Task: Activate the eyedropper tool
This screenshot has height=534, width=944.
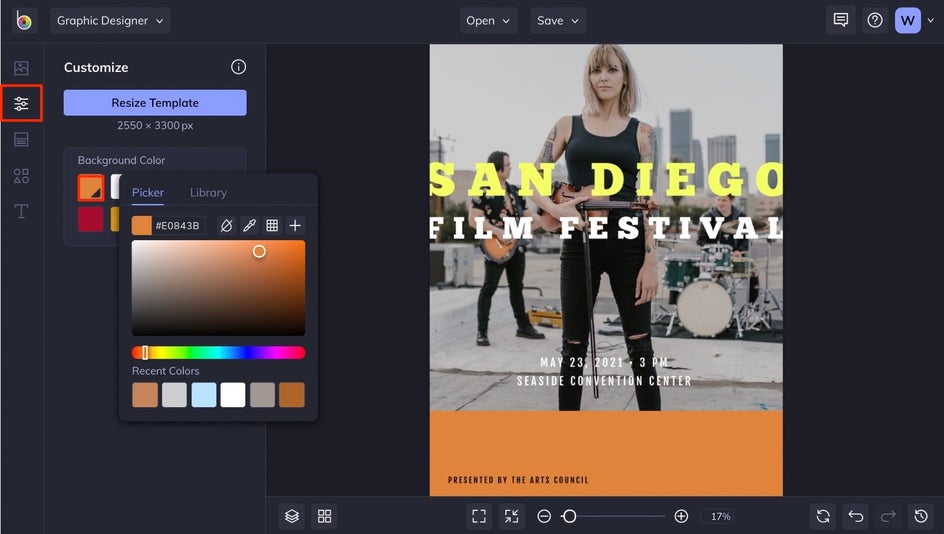Action: pos(249,226)
